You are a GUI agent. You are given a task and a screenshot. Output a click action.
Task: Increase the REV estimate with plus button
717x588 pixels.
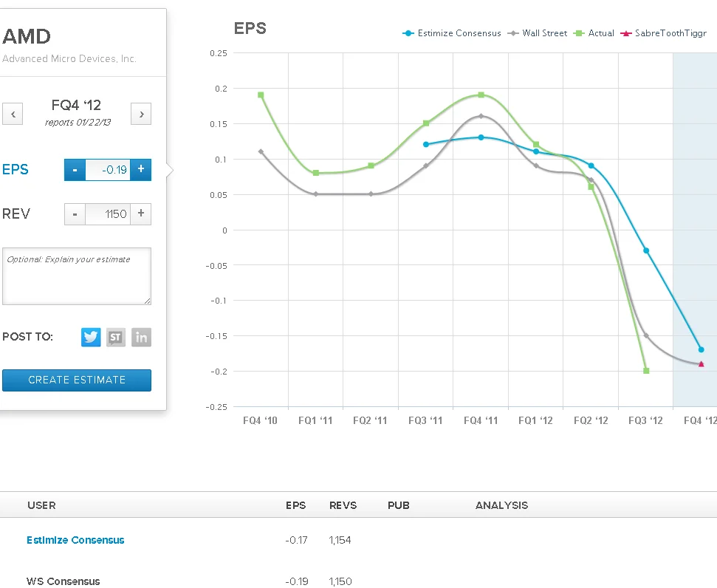click(141, 214)
